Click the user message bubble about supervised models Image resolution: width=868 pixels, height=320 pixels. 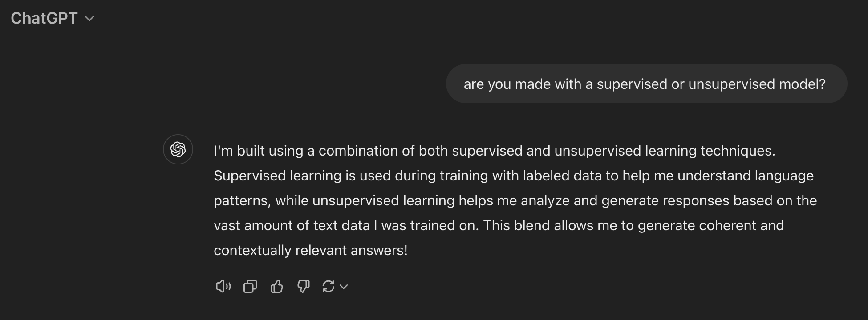pyautogui.click(x=646, y=84)
